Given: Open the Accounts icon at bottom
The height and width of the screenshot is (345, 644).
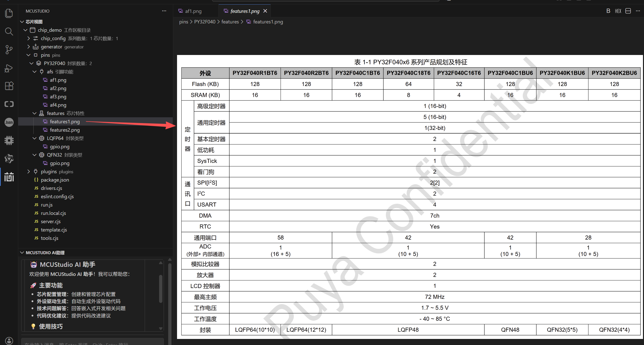Looking at the screenshot, I should (9, 340).
